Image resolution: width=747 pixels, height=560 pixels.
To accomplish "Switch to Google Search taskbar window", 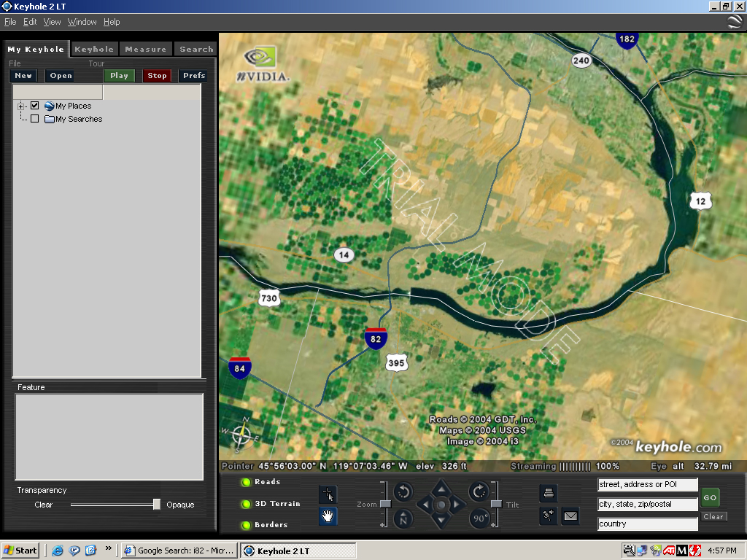I will click(179, 551).
